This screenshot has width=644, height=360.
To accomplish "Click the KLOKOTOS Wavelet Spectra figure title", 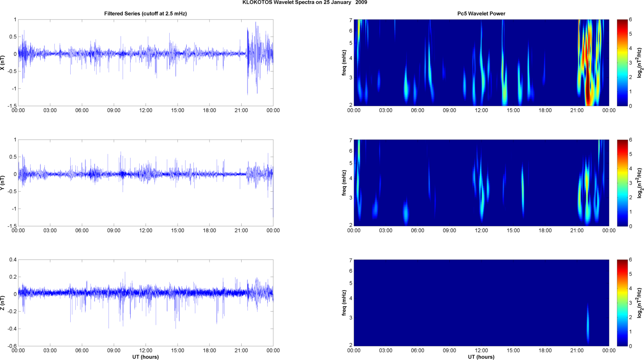I will click(305, 3).
